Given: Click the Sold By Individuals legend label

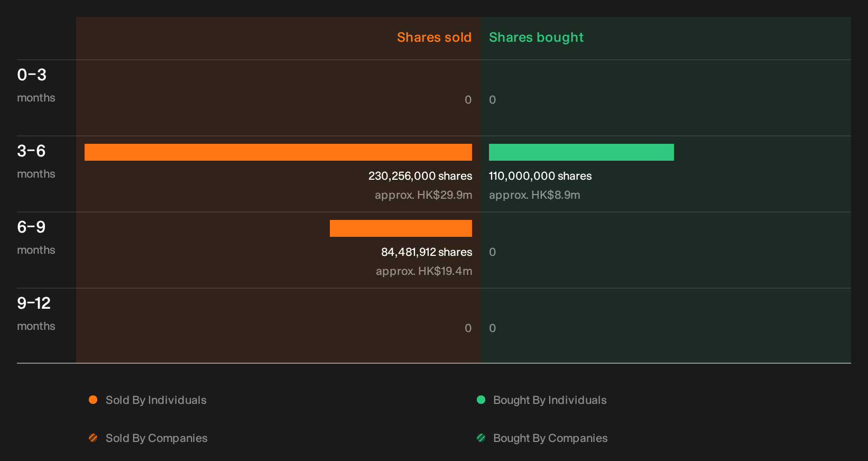Looking at the screenshot, I should pos(156,400).
